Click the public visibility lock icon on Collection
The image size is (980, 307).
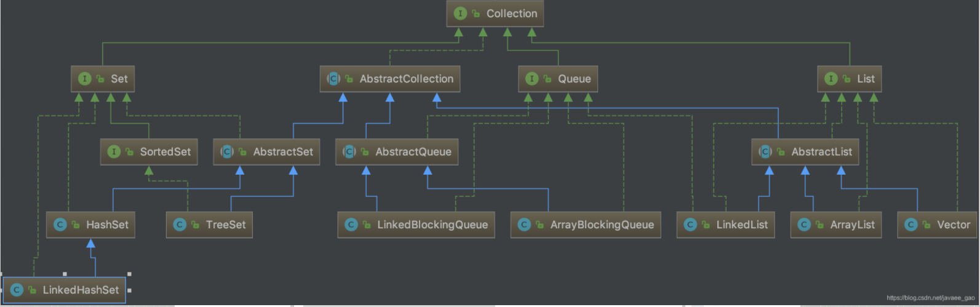pyautogui.click(x=476, y=14)
